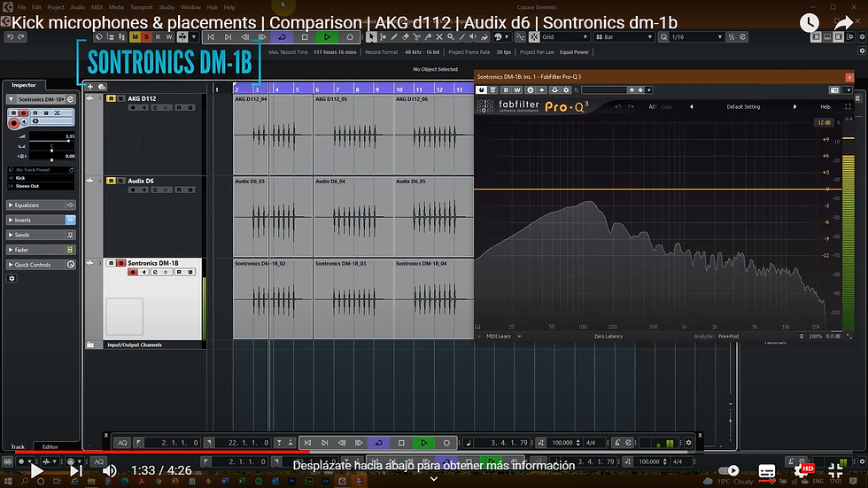Click the YouTube Share arrow icon
The height and width of the screenshot is (488, 868).
(x=843, y=23)
